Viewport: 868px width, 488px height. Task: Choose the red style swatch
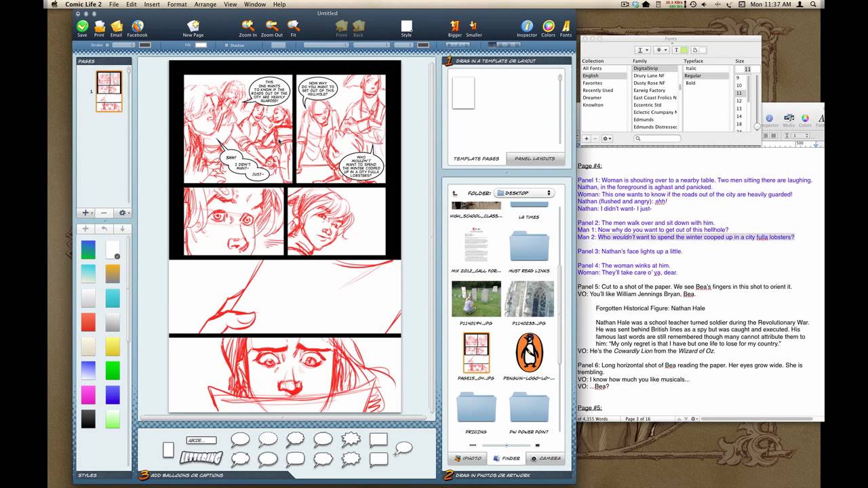pos(88,321)
